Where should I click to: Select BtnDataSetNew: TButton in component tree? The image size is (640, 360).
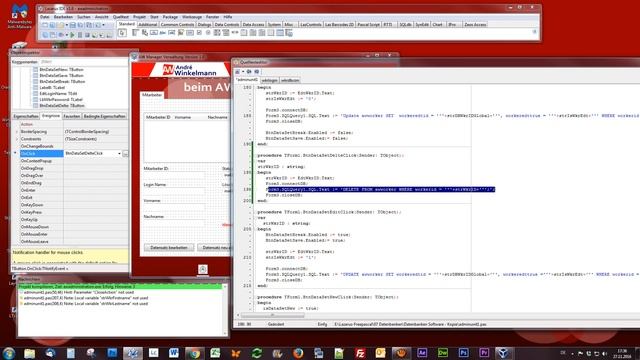(61, 70)
